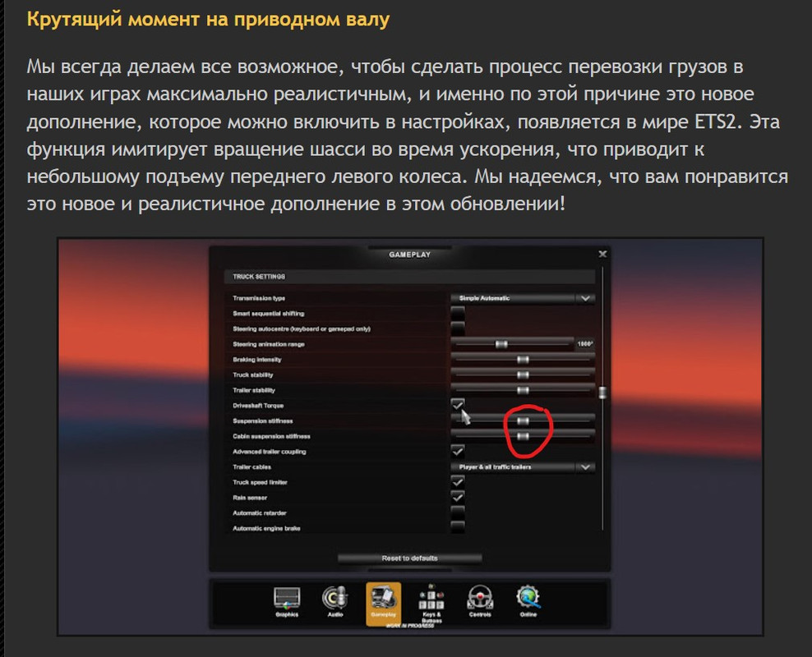Viewport: 812px width, 657px height.
Task: Toggle Smart sequential shifting checkbox
Action: [x=458, y=314]
